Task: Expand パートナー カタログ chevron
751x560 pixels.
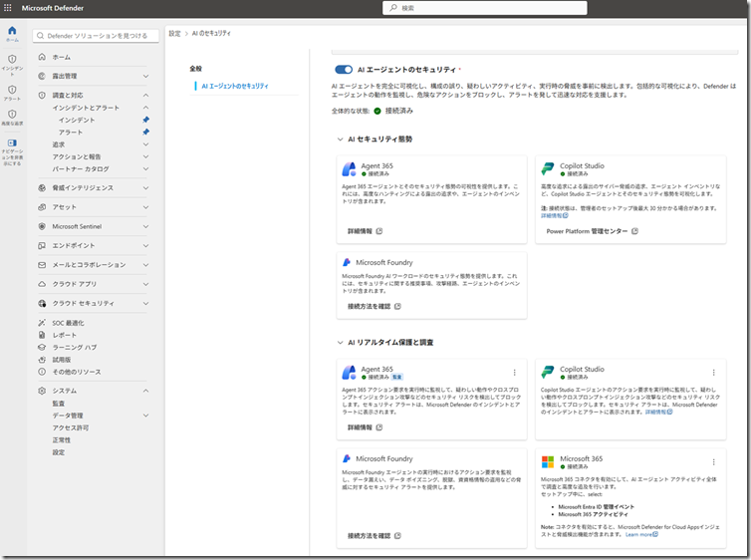Action: tap(145, 168)
